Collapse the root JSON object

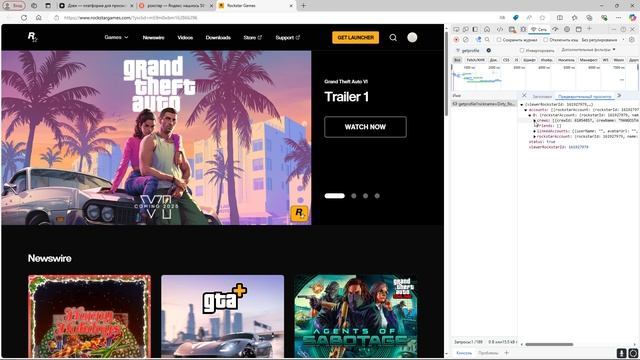point(522,105)
